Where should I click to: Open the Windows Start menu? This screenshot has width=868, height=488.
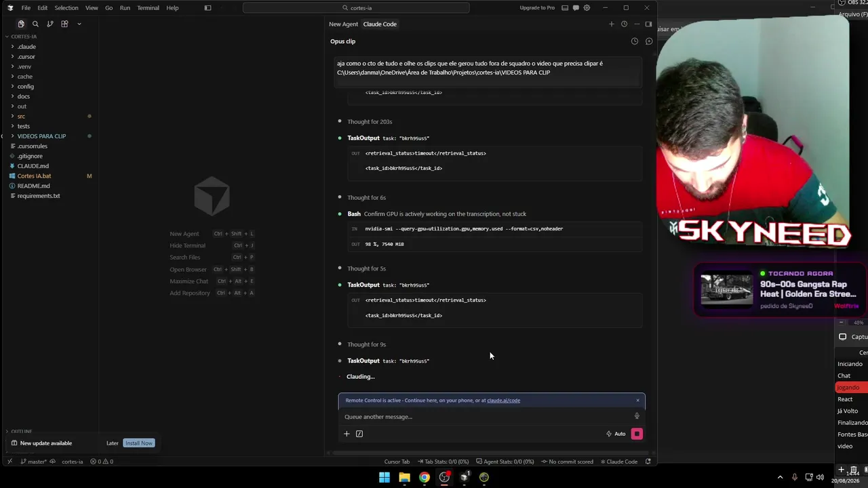tap(384, 477)
